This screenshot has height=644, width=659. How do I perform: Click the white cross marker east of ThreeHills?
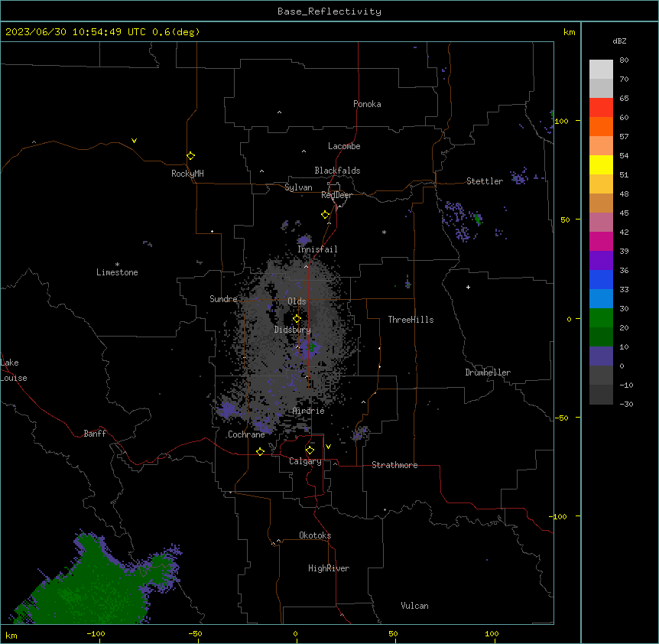tap(468, 287)
